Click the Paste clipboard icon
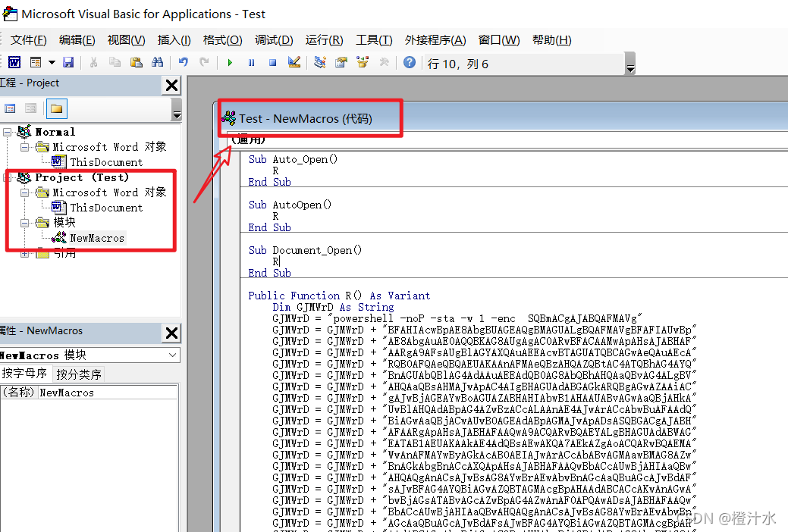This screenshot has height=532, width=788. click(x=137, y=62)
